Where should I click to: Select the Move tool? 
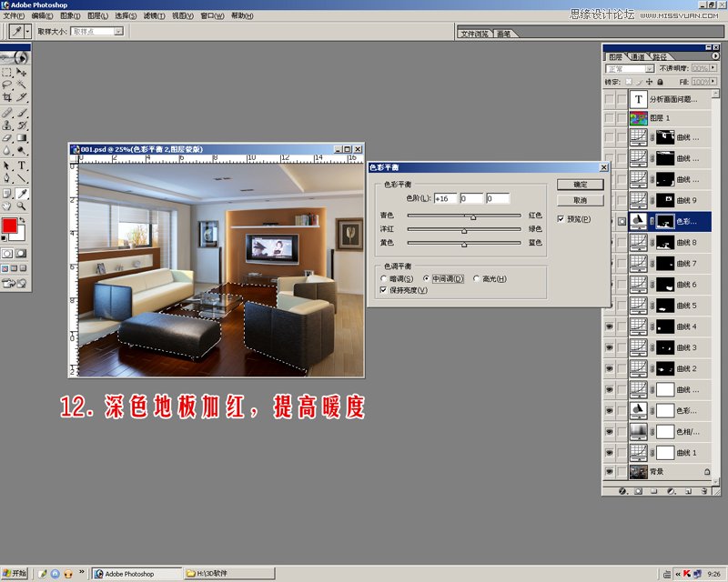[x=21, y=72]
